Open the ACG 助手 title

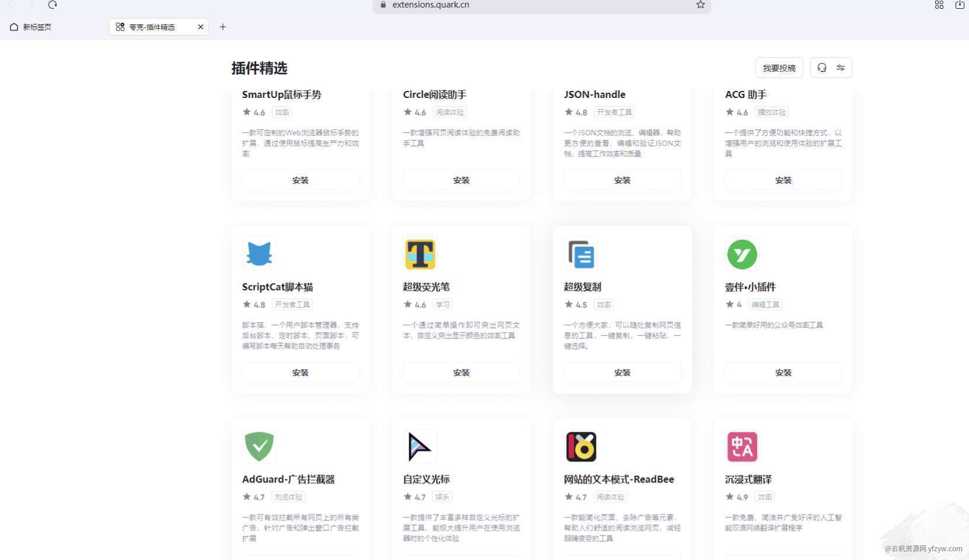745,94
